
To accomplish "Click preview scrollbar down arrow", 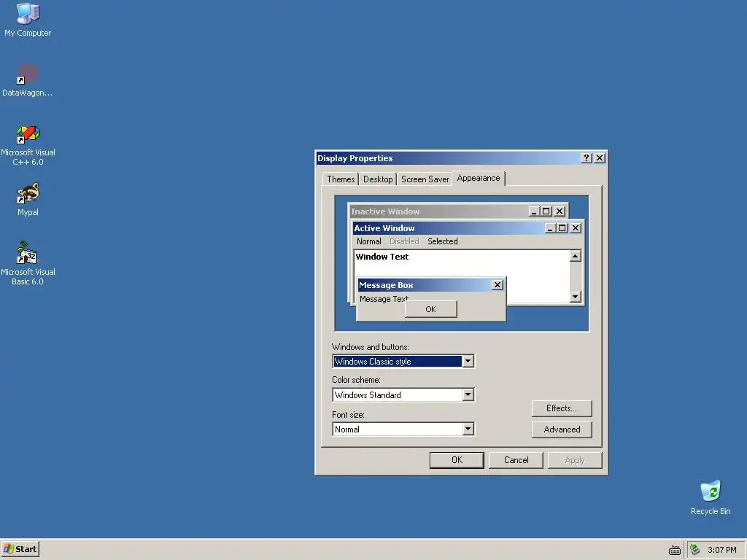I will (x=576, y=297).
